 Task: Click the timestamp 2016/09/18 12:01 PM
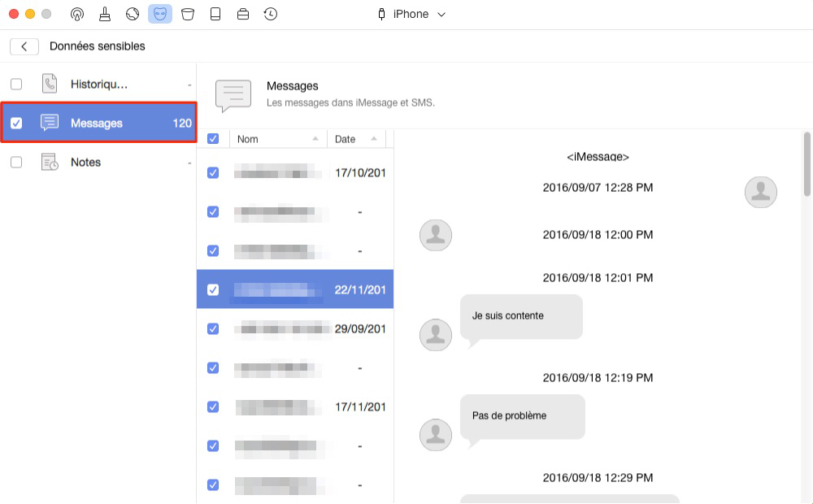[598, 278]
